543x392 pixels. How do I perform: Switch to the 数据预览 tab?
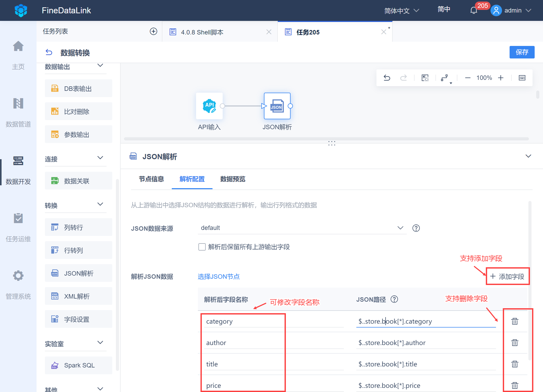[x=233, y=179]
